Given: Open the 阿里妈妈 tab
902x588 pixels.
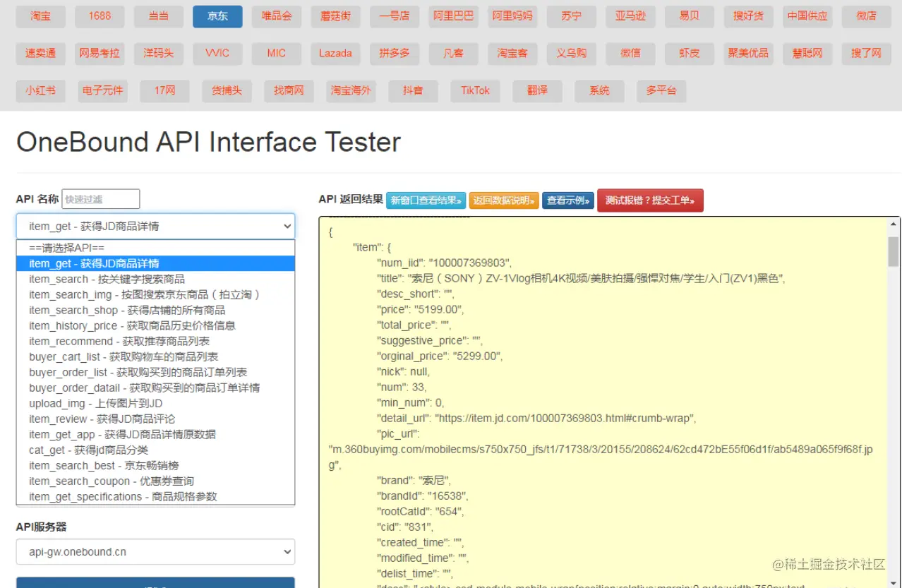Looking at the screenshot, I should [512, 16].
